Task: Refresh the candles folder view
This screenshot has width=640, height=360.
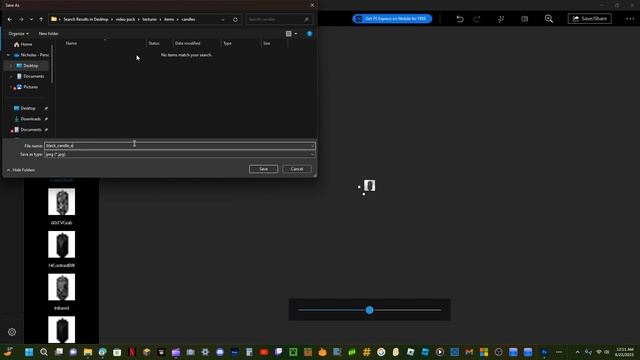Action: 235,19
